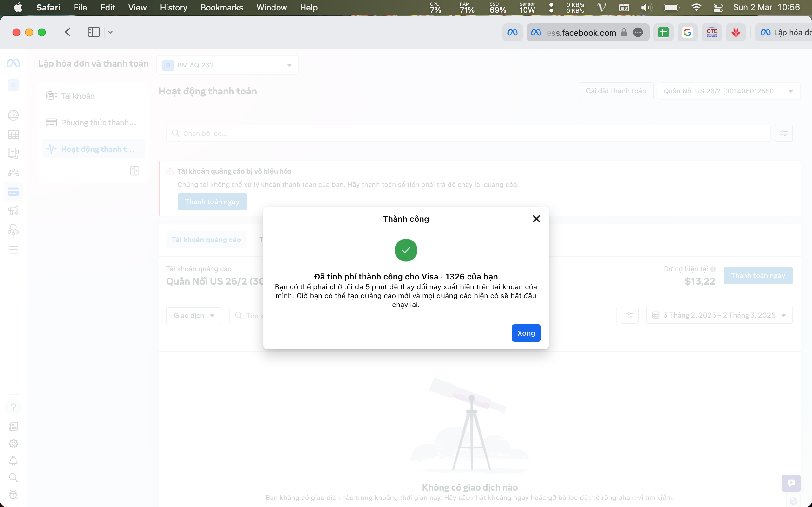The image size is (812, 507).
Task: Expand the BM AQ 262 business dropdown
Action: [228, 65]
